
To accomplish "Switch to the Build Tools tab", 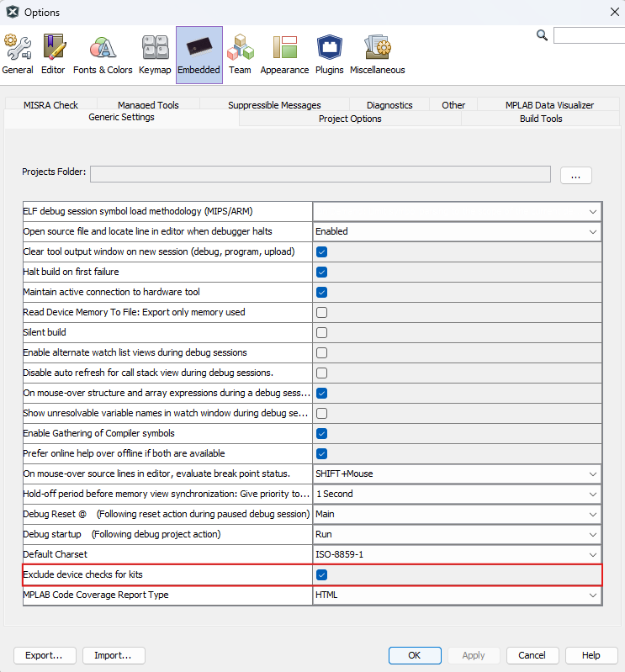I will pyautogui.click(x=540, y=119).
